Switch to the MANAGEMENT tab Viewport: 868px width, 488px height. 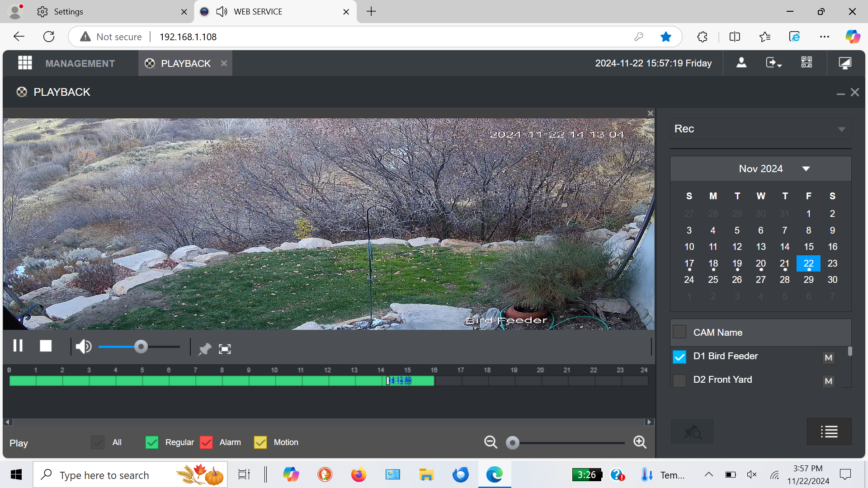click(80, 63)
